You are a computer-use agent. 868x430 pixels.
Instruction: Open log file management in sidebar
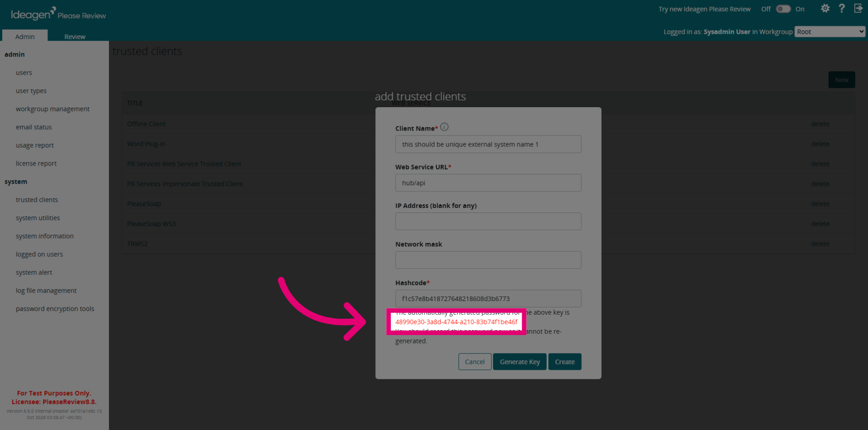(46, 290)
